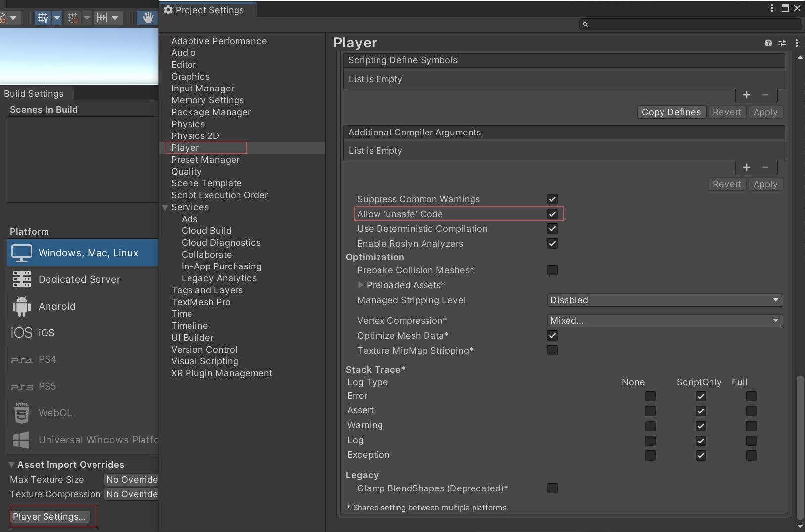
Task: Click Revert under Additional Compiler Arguments
Action: coord(727,184)
